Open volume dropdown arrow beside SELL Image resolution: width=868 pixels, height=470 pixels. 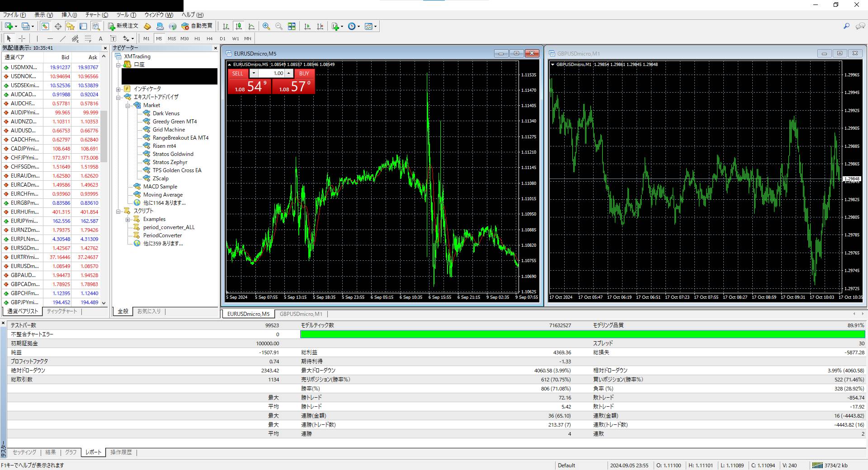(x=254, y=73)
